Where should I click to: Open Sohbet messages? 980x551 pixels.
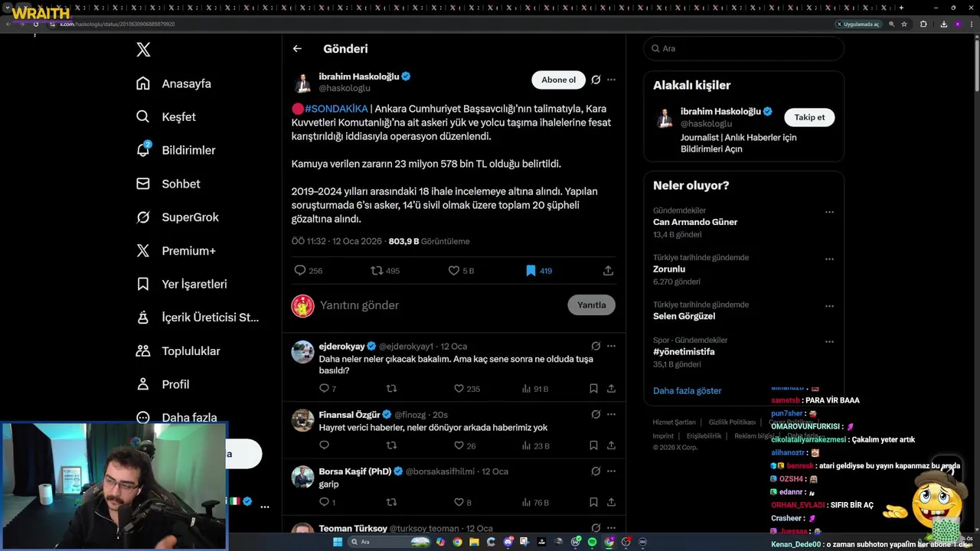pyautogui.click(x=168, y=184)
